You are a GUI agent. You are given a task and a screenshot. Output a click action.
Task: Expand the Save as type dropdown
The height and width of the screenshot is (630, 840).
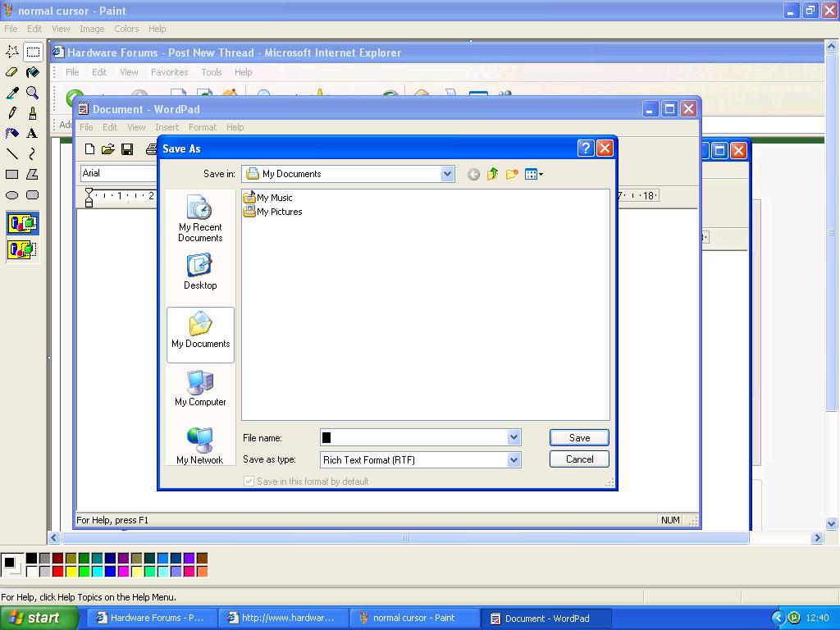pyautogui.click(x=514, y=459)
